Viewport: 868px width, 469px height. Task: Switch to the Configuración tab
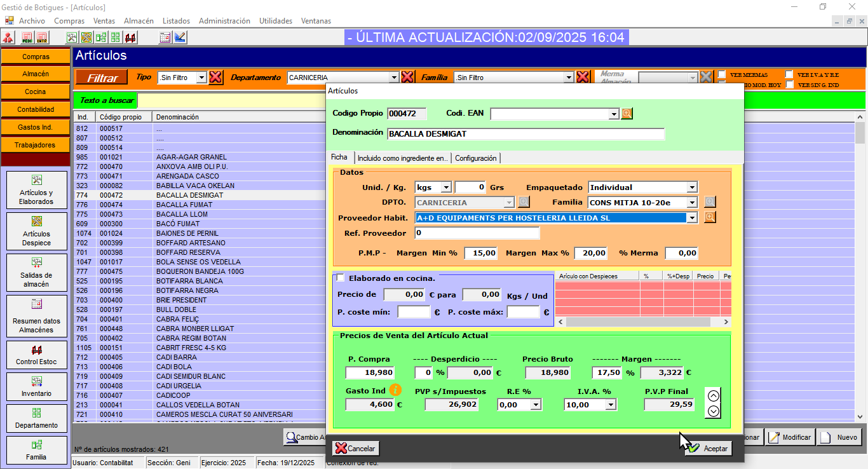pos(476,158)
